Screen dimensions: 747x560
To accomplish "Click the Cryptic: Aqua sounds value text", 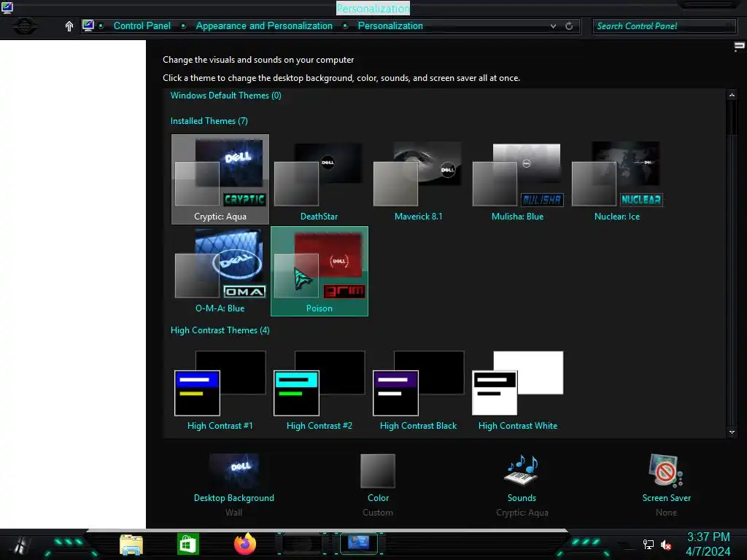I will 522,513.
